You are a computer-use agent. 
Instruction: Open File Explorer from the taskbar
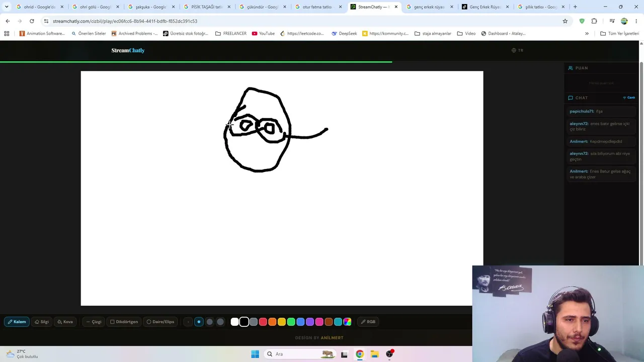click(x=374, y=354)
